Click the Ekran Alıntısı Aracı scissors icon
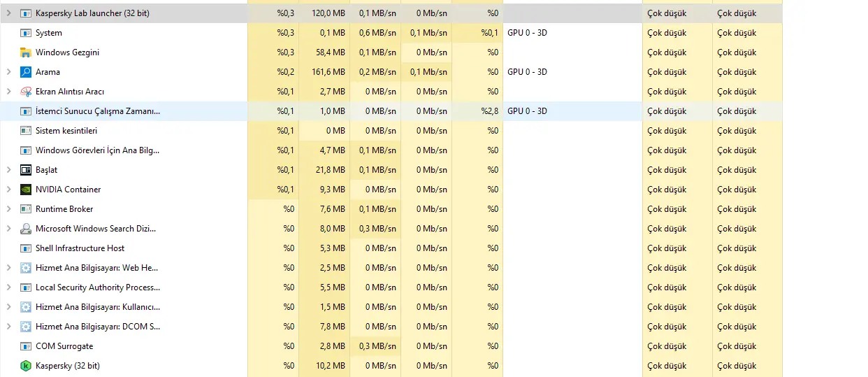 pos(26,92)
